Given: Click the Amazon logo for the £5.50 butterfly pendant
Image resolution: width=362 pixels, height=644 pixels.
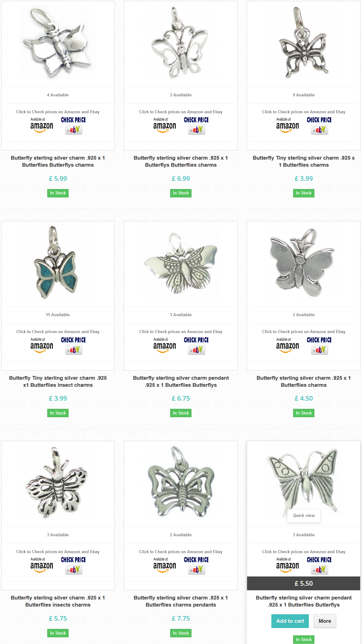Looking at the screenshot, I should pos(288,565).
